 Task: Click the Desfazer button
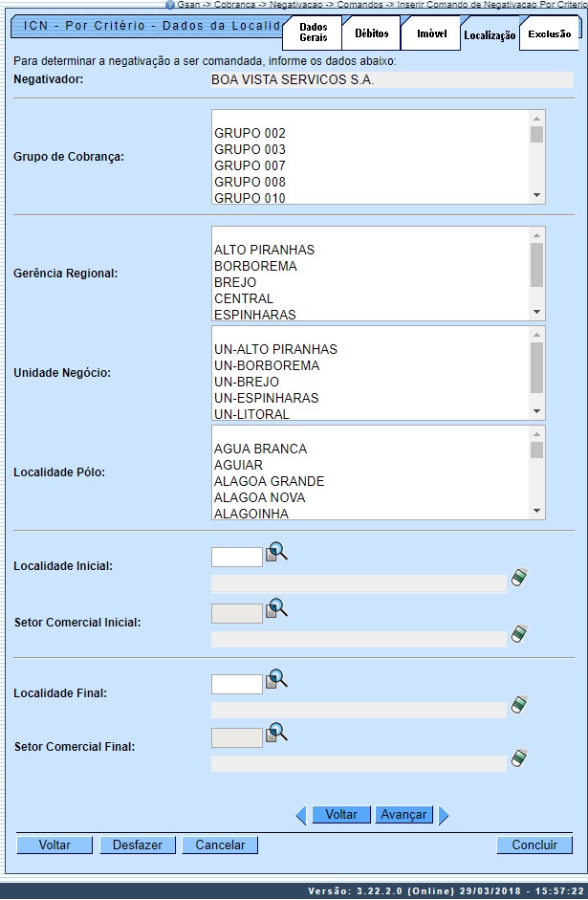138,845
